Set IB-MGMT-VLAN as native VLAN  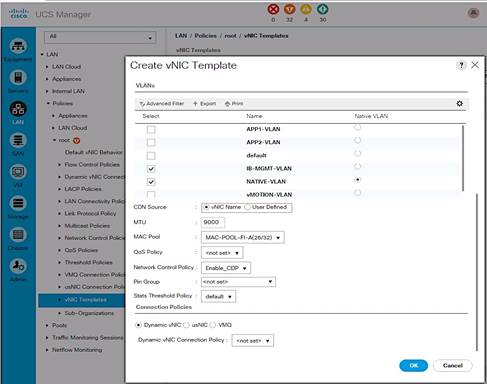[x=358, y=166]
